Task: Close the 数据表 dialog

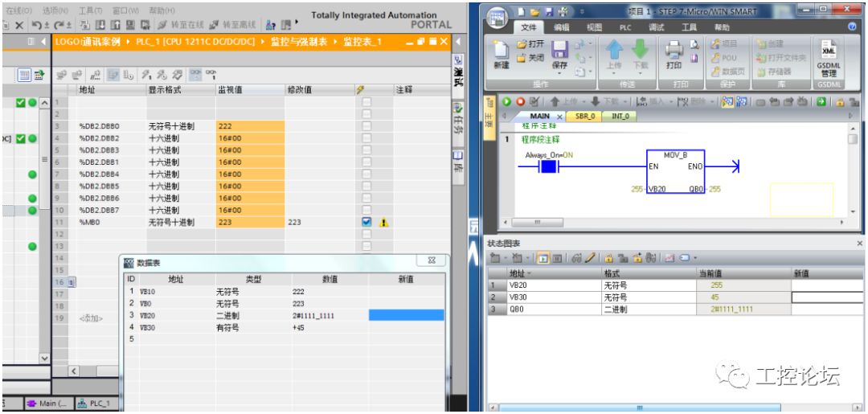Action: (x=432, y=260)
